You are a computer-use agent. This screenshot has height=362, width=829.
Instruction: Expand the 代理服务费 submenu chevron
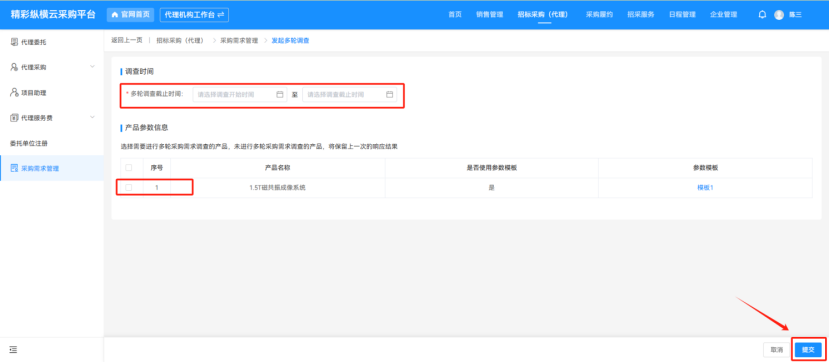pos(93,117)
